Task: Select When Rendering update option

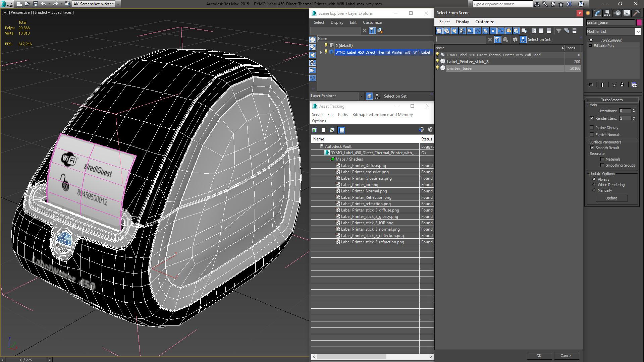Action: (x=594, y=185)
